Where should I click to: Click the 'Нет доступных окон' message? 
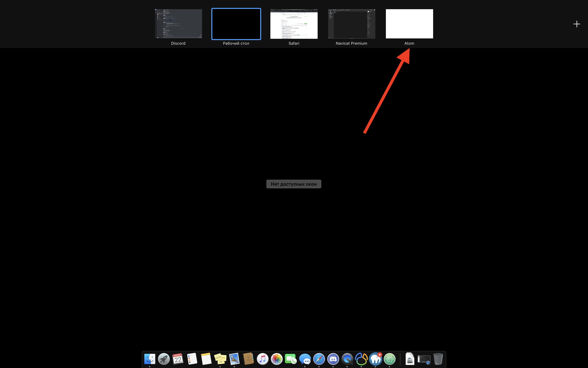tap(294, 184)
